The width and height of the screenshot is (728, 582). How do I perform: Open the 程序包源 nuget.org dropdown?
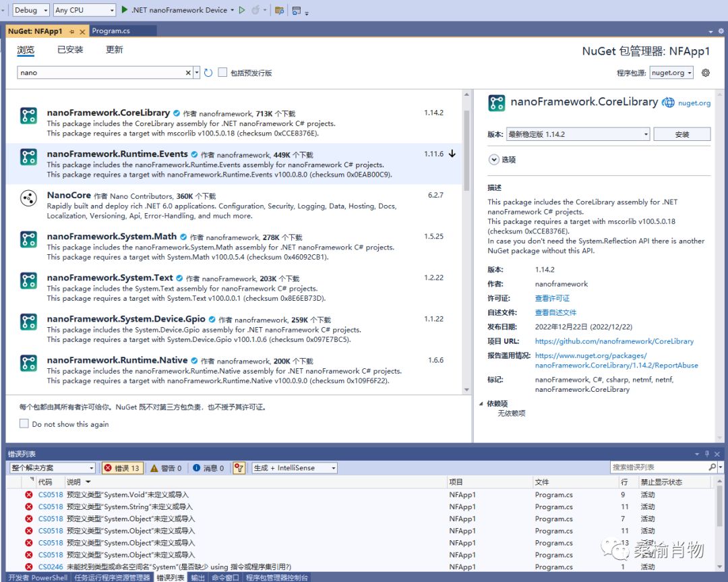[x=671, y=73]
